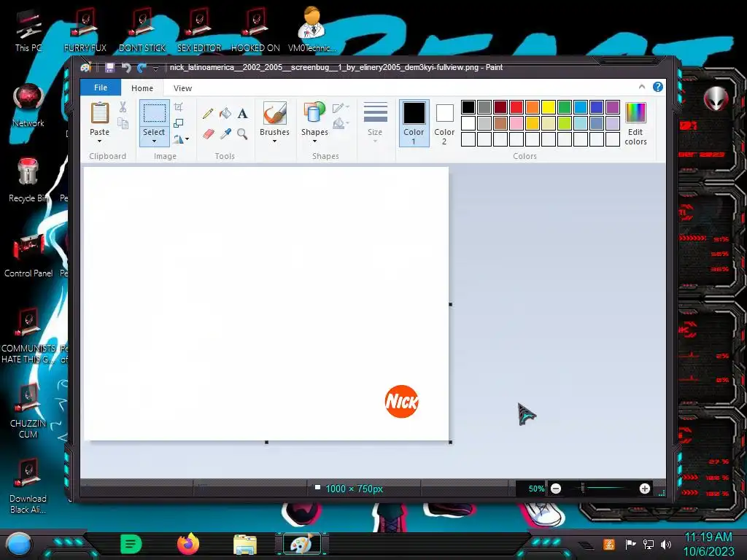Expand the Brushes dropdown arrow
The image size is (747, 560).
click(275, 141)
